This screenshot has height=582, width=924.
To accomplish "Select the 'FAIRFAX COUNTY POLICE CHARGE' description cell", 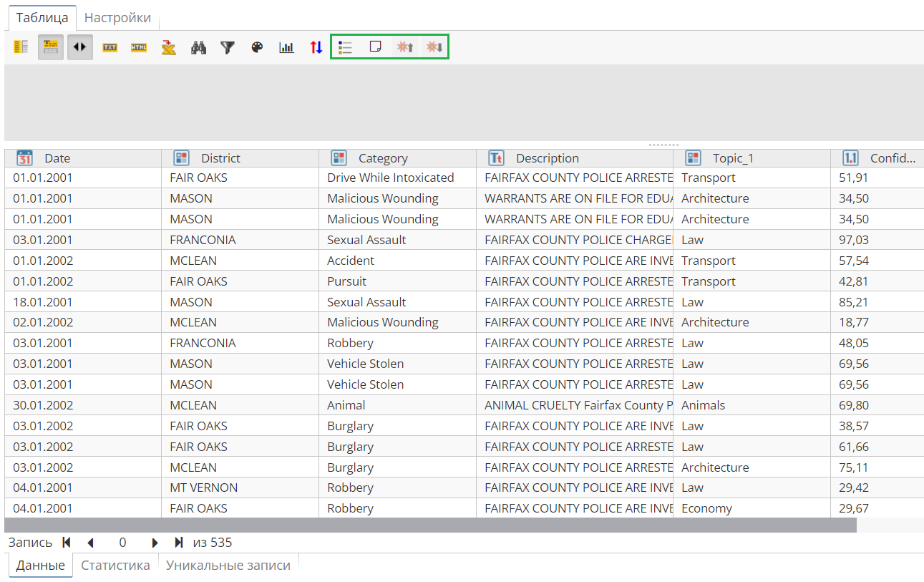I will 575,240.
